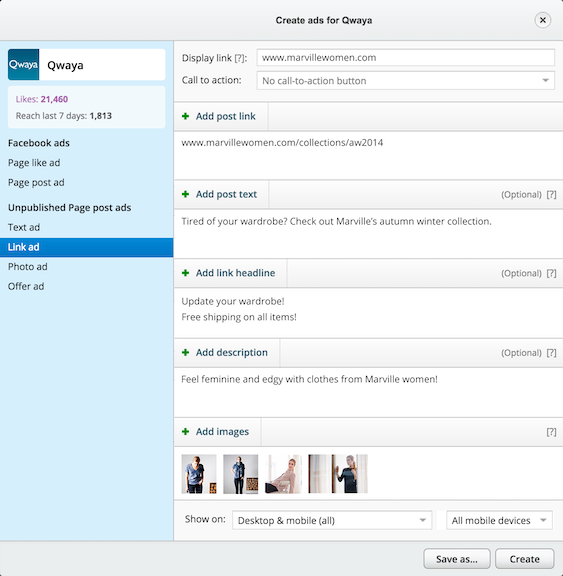The width and height of the screenshot is (563, 576).
Task: Open the help [?] next to Add description
Action: pyautogui.click(x=551, y=353)
